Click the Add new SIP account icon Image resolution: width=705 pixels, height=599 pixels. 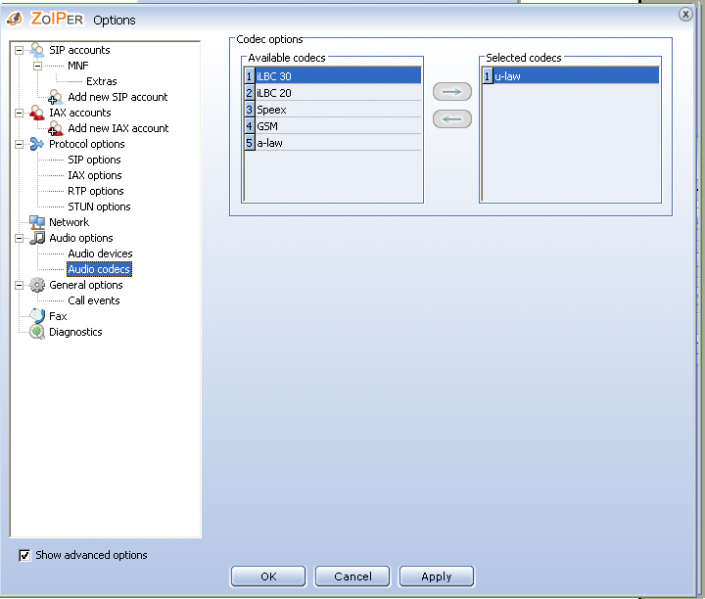tap(55, 97)
